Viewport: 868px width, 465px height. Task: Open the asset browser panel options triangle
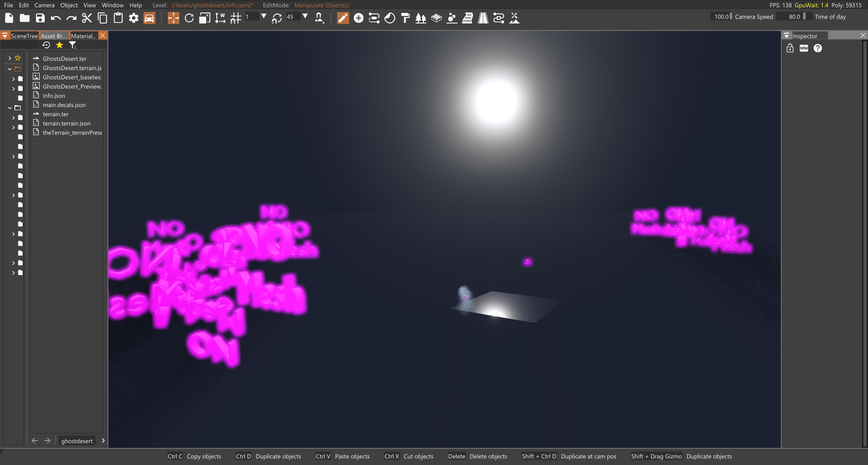coord(5,36)
